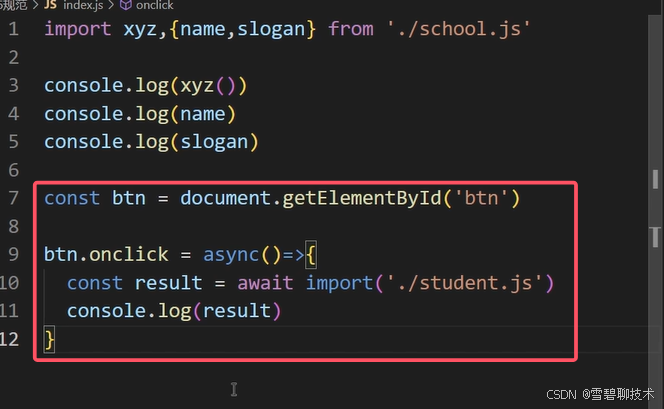Click 'slogan' inside console.log on line 5

pos(214,142)
